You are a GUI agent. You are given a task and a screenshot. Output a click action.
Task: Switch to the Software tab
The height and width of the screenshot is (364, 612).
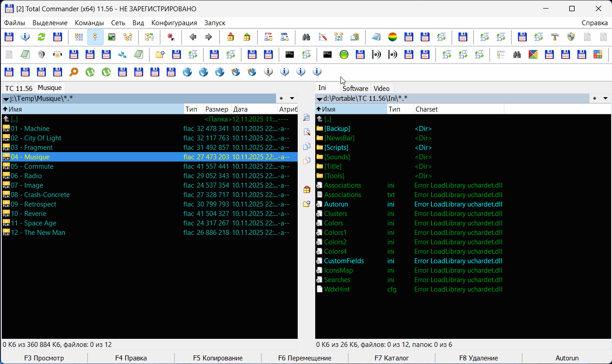tap(355, 88)
